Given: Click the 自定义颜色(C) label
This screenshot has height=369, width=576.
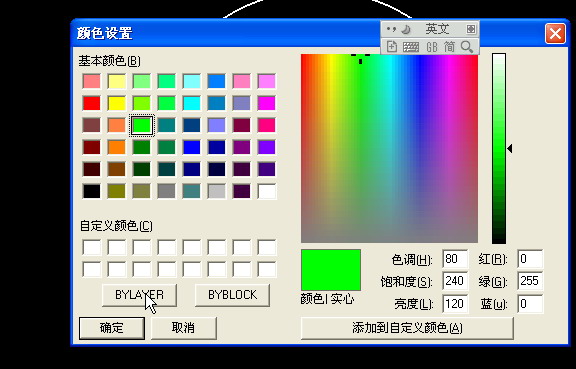Looking at the screenshot, I should pos(116,226).
